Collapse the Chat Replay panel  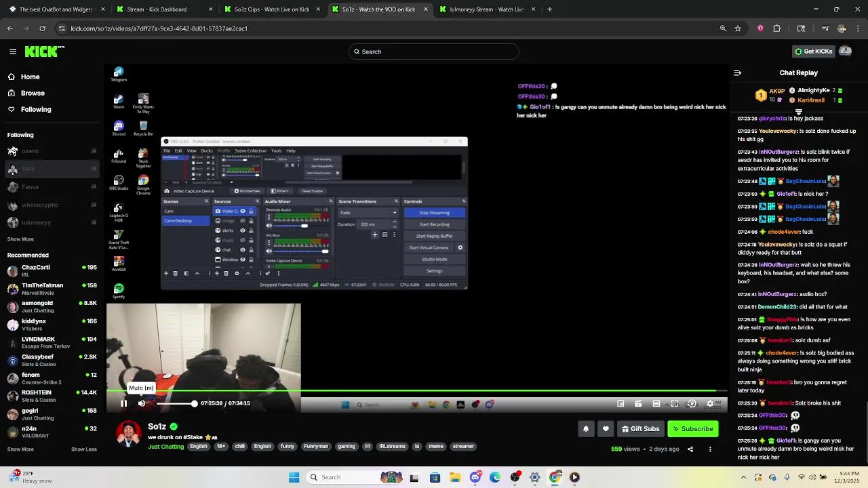(737, 73)
